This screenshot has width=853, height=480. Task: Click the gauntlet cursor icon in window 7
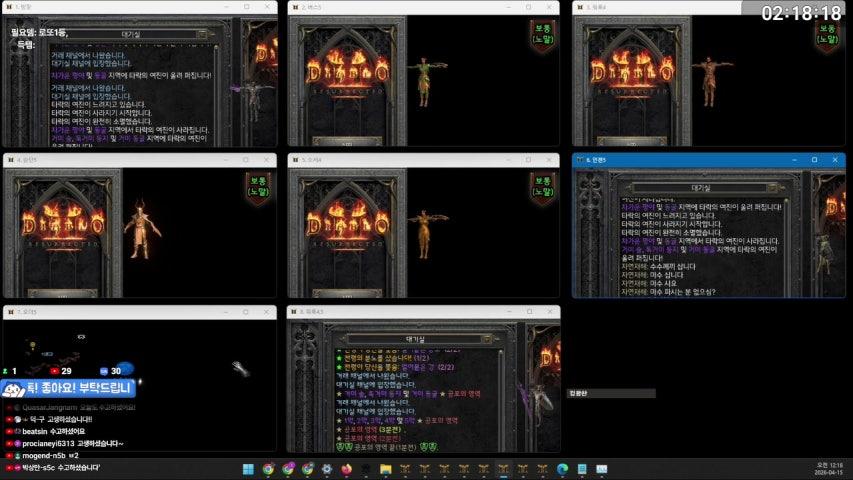pos(240,368)
